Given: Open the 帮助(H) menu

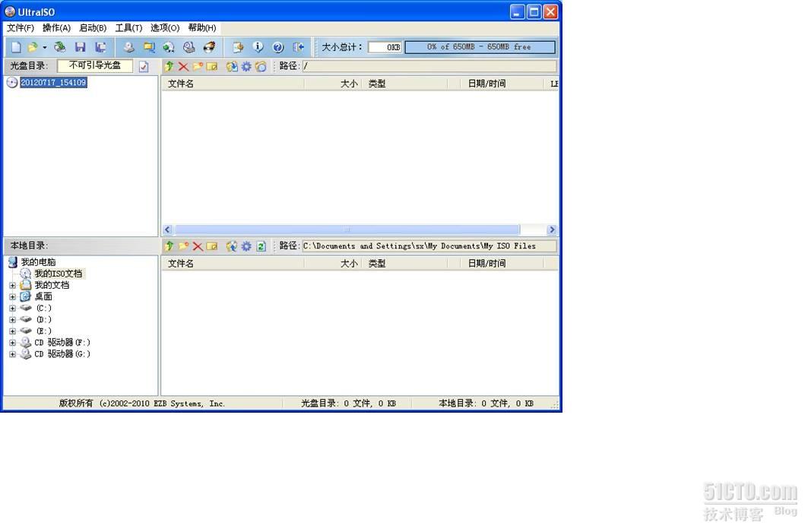Looking at the screenshot, I should coord(202,28).
